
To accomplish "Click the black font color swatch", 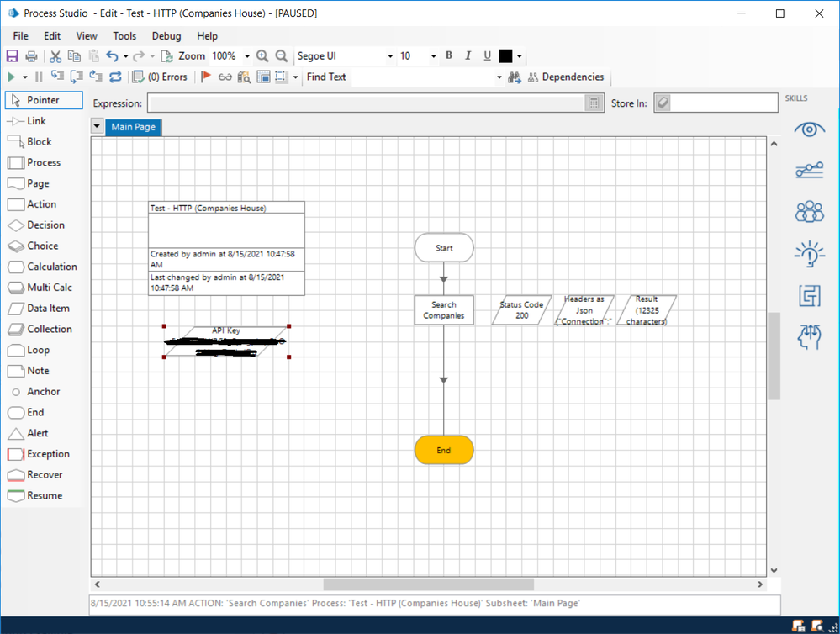I will tap(505, 56).
